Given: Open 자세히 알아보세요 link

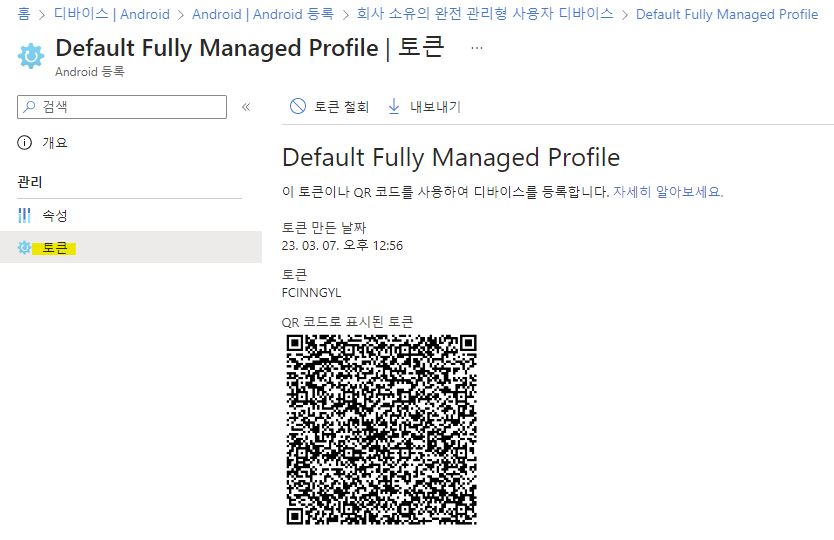Looking at the screenshot, I should 668,192.
